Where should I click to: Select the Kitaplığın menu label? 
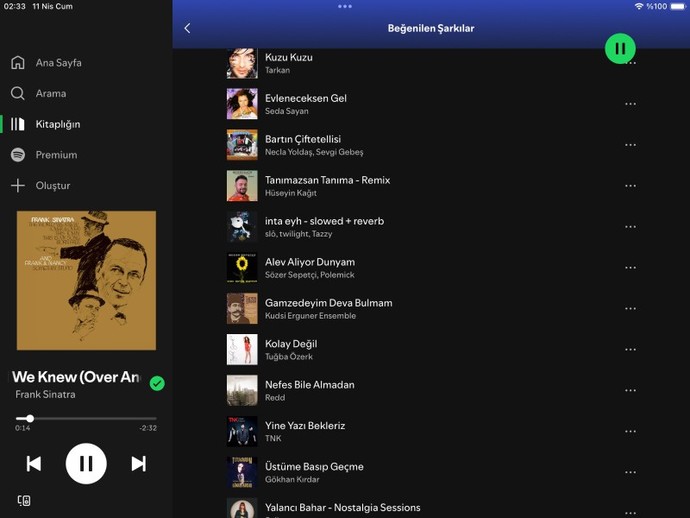pyautogui.click(x=58, y=125)
